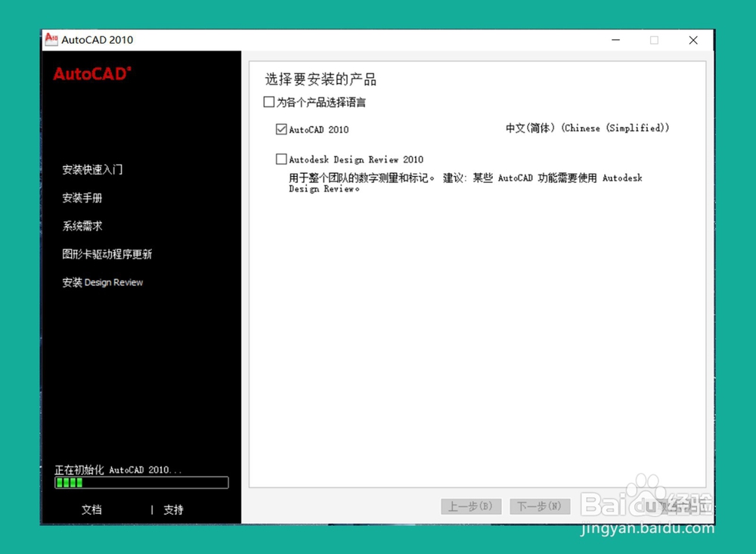The image size is (756, 554).
Task: Open 安装手册 link
Action: click(x=82, y=198)
